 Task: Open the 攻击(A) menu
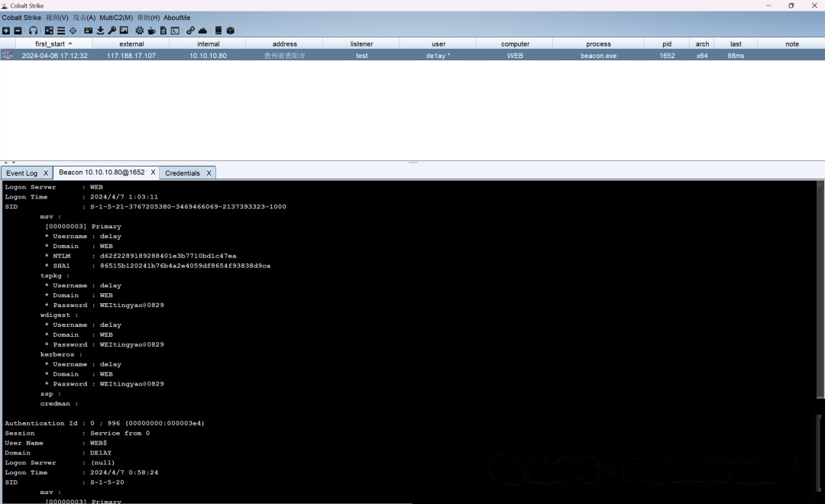coord(84,18)
